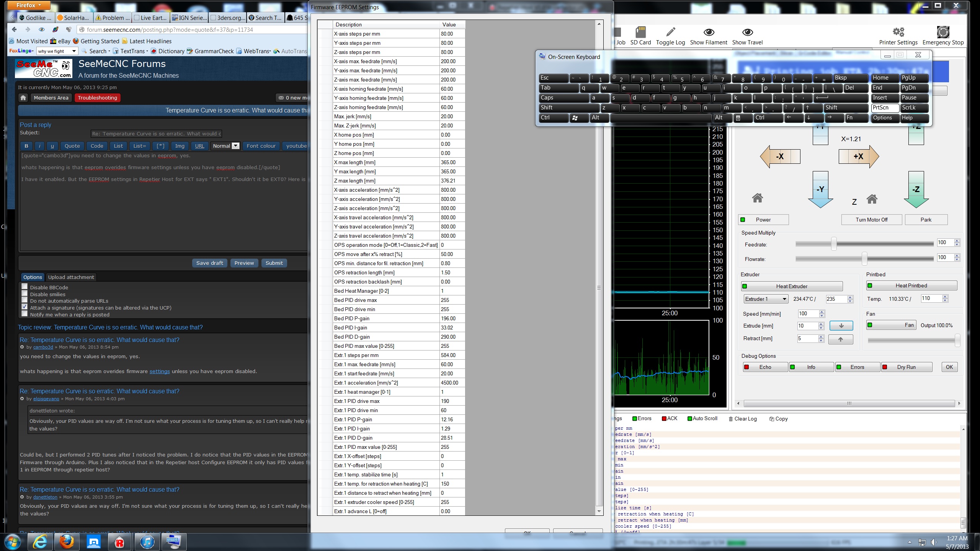Click the Show Travel eye icon
The height and width of the screenshot is (551, 980).
click(747, 32)
